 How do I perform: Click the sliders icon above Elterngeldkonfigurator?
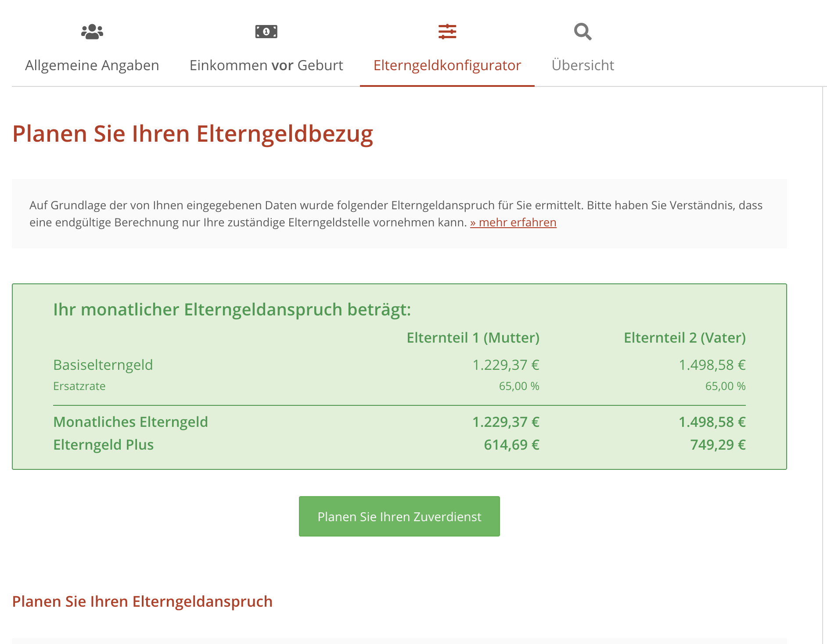point(447,32)
